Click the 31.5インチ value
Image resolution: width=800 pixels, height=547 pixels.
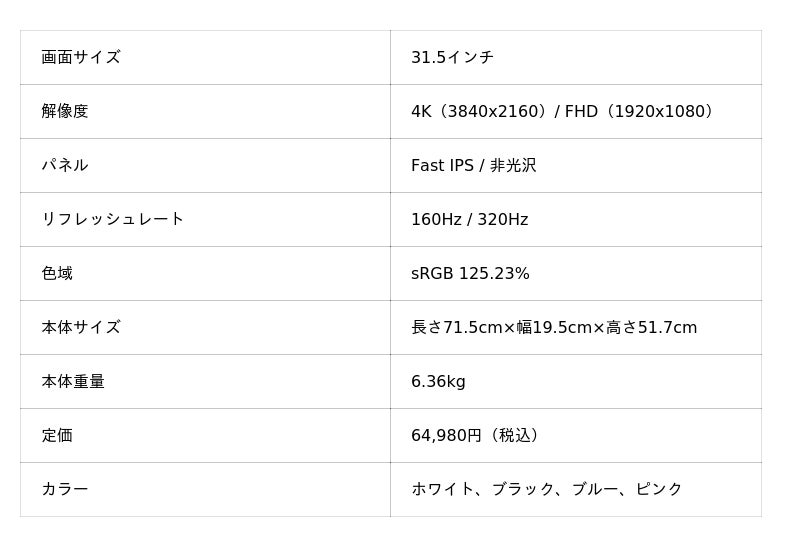(452, 57)
